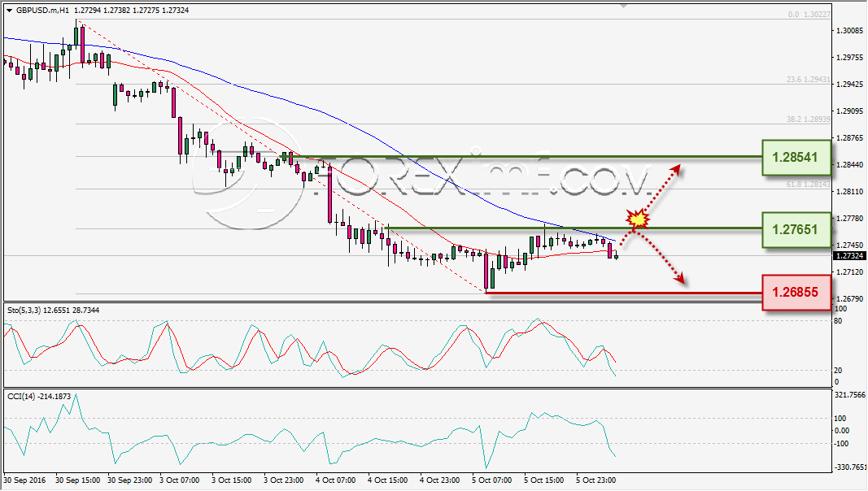
Task: Click the 1.27120 price scale value
Action: pos(850,272)
